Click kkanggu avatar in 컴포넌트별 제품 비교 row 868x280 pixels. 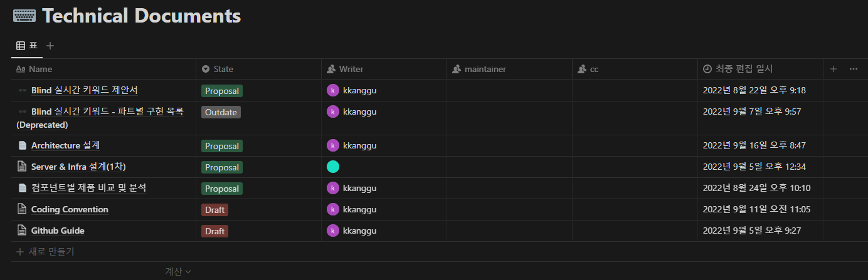pos(333,188)
